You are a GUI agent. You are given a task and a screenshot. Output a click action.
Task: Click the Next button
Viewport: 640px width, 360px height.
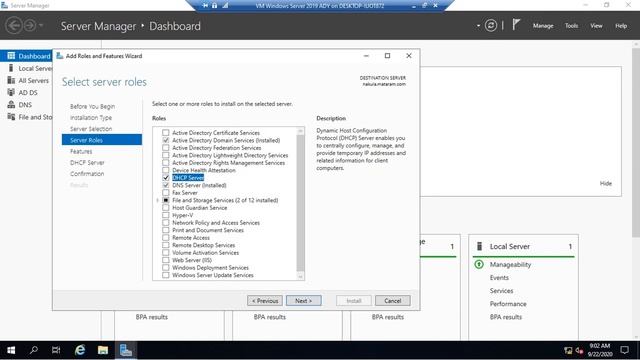(304, 301)
